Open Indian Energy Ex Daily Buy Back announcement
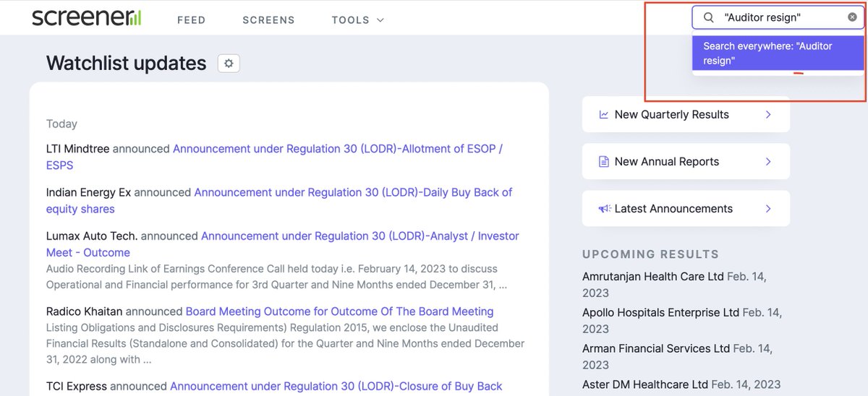 (x=279, y=200)
